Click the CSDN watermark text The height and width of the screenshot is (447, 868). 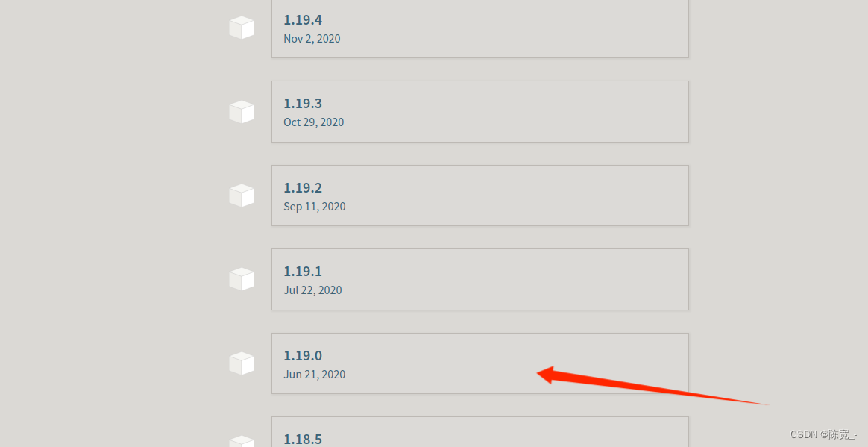(x=823, y=434)
